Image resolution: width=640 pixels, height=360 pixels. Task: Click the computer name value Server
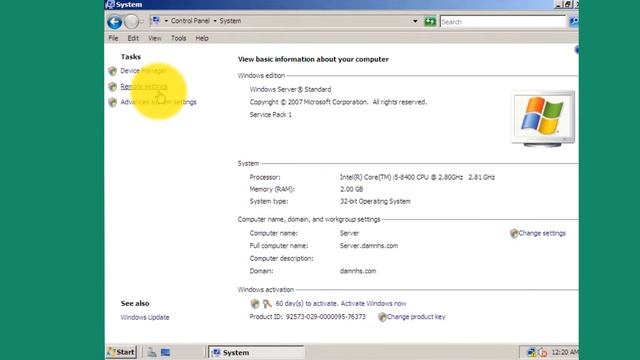(x=349, y=233)
